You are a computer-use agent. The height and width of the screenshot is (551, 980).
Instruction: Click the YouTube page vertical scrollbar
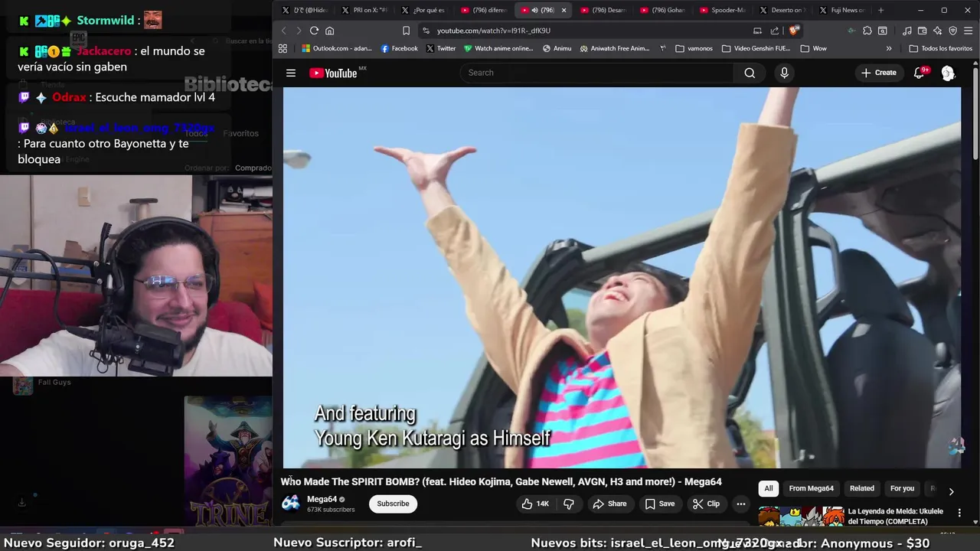(975, 112)
